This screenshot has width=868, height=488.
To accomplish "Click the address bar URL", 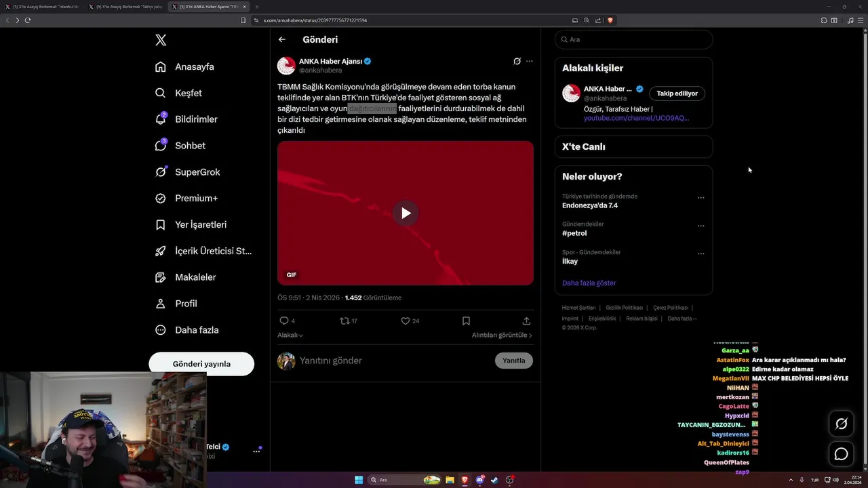I will pos(315,20).
